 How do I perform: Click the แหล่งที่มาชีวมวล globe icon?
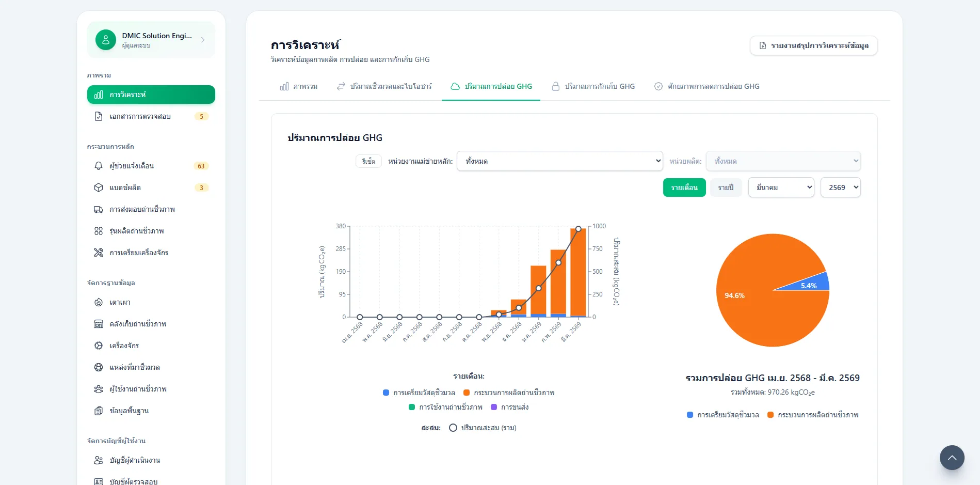point(99,367)
